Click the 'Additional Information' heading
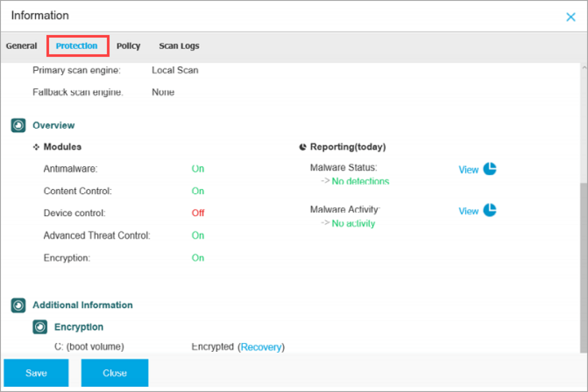This screenshot has width=588, height=392. click(x=83, y=305)
